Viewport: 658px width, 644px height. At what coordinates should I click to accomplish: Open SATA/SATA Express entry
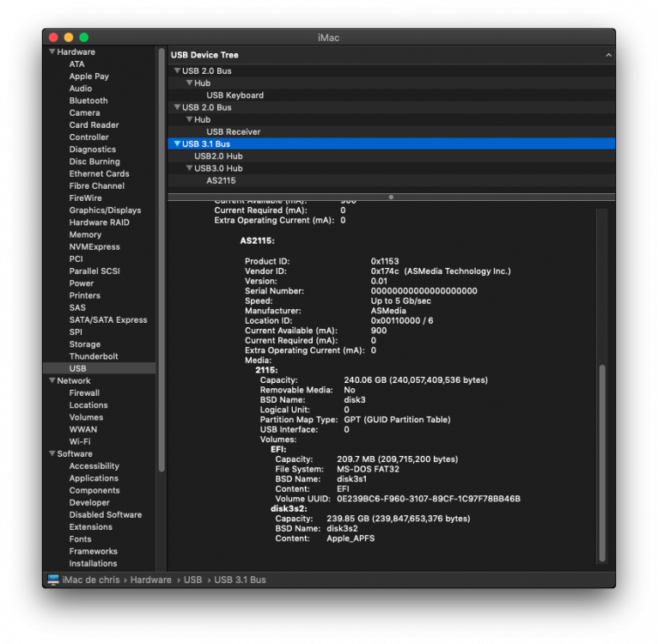pyautogui.click(x=108, y=319)
